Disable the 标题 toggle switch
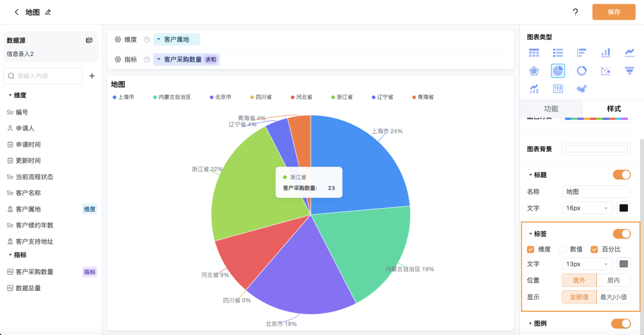Screen dimensions: 644x335 click(621, 175)
